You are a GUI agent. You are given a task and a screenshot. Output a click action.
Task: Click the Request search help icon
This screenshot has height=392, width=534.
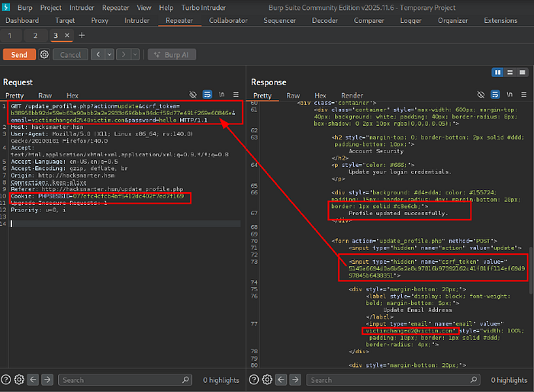click(7, 379)
